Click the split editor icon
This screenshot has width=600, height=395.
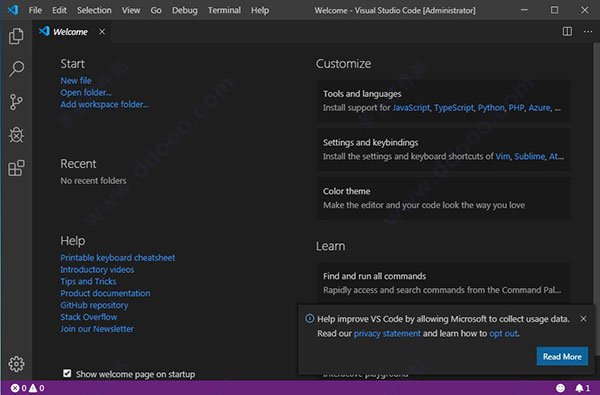567,31
